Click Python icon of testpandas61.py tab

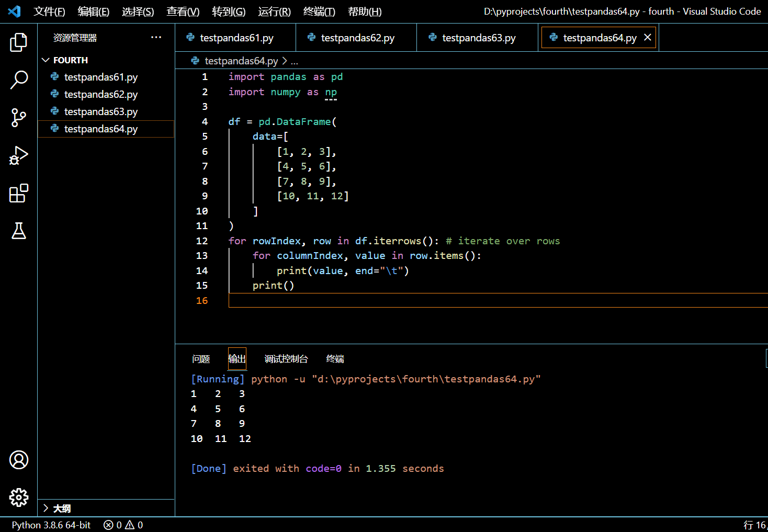190,37
